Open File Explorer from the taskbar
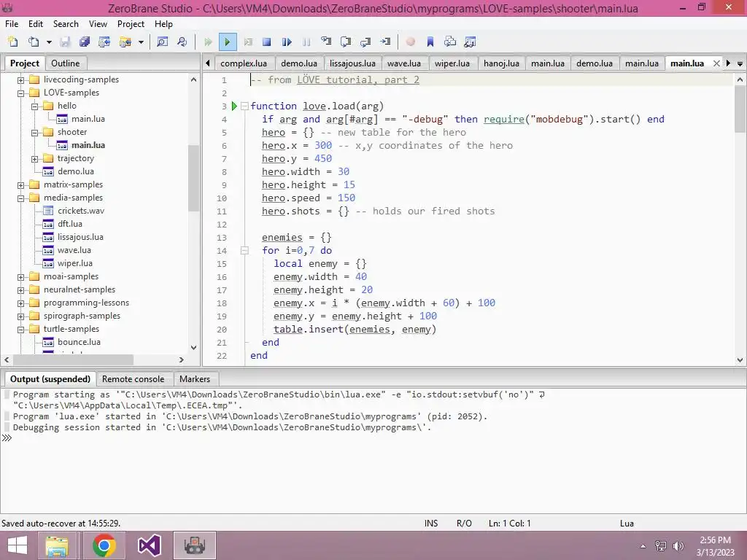 pyautogui.click(x=58, y=545)
